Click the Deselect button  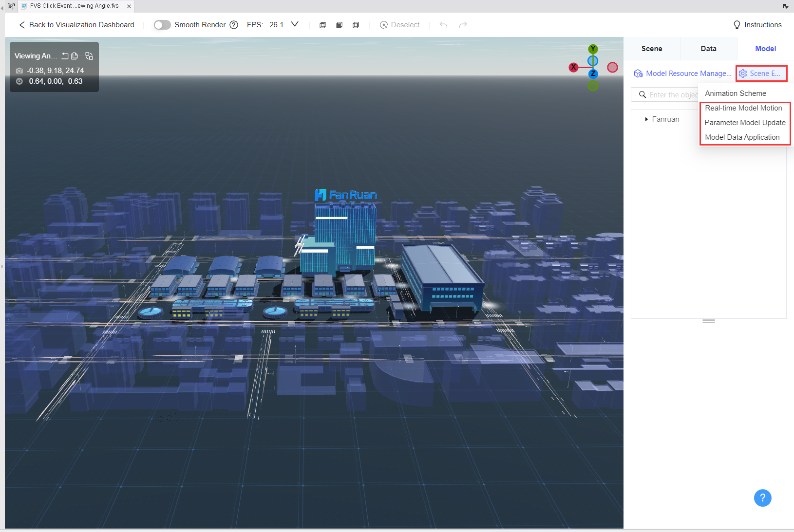point(399,25)
